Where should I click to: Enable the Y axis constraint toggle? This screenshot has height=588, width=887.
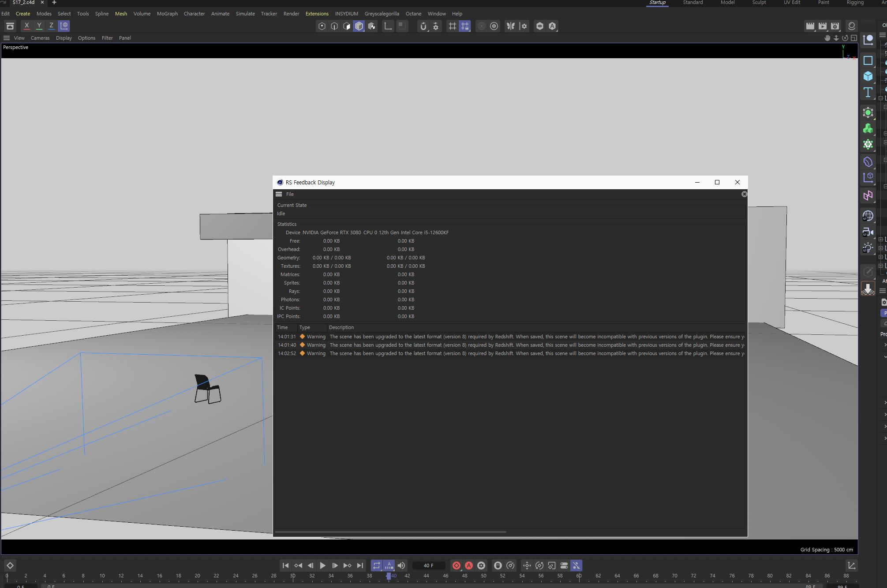[x=39, y=26]
